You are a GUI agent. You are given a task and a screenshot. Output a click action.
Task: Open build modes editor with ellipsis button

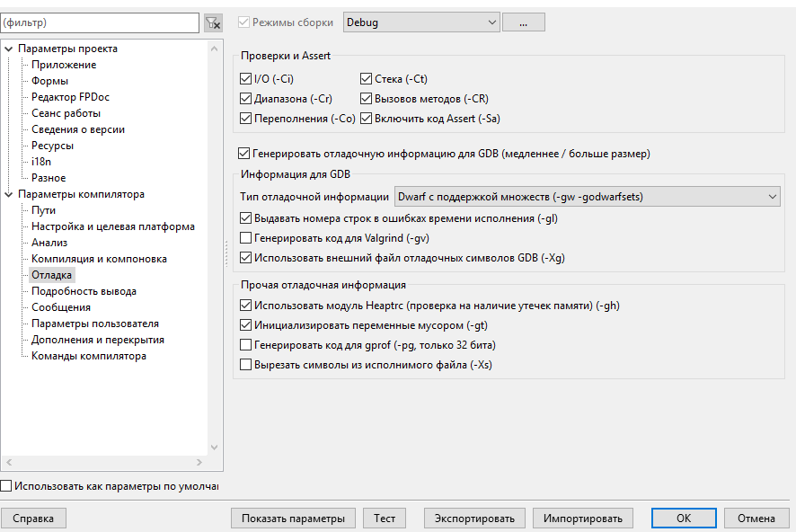pyautogui.click(x=523, y=22)
